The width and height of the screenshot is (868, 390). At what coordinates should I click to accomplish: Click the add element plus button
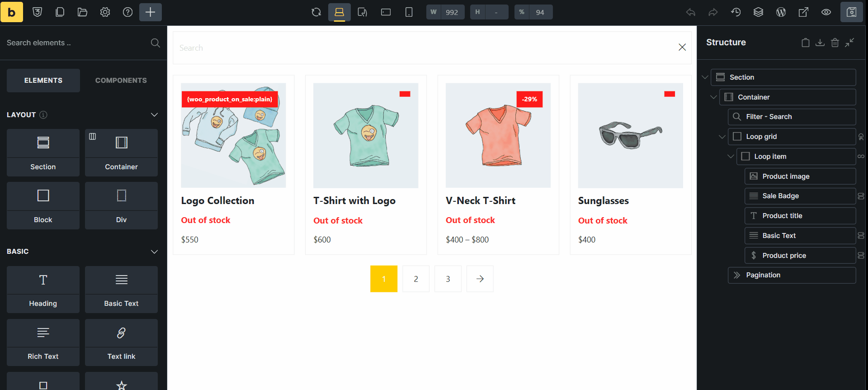[x=151, y=12]
